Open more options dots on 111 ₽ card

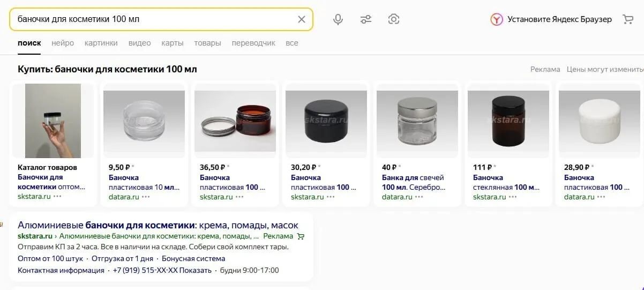513,197
